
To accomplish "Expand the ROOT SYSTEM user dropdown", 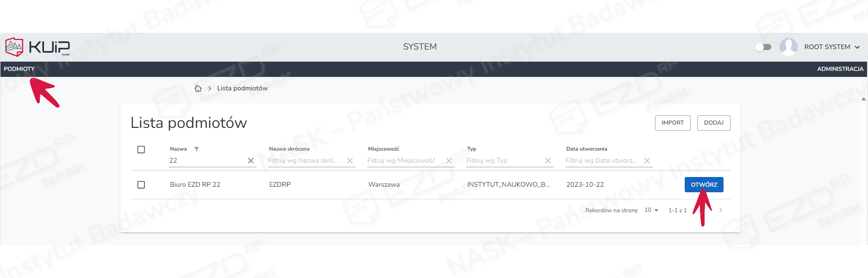I will pos(857,47).
